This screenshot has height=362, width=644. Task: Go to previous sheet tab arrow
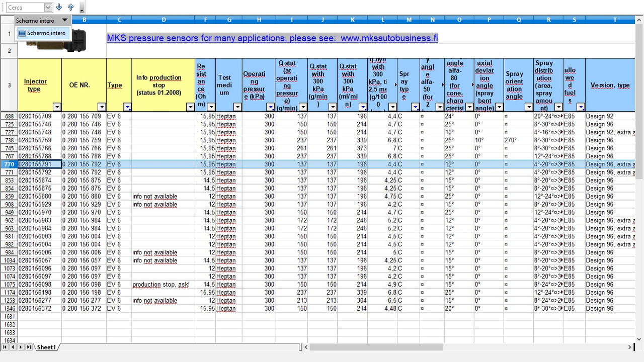pyautogui.click(x=13, y=347)
